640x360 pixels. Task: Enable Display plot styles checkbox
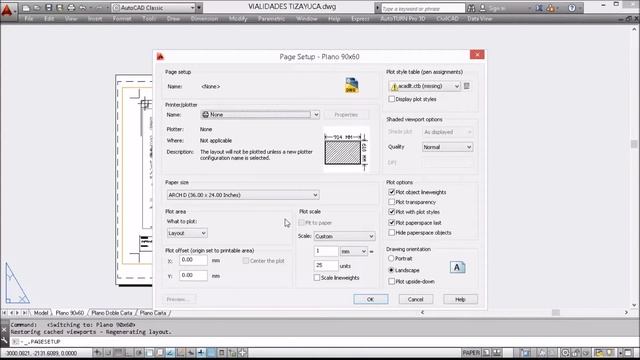391,99
